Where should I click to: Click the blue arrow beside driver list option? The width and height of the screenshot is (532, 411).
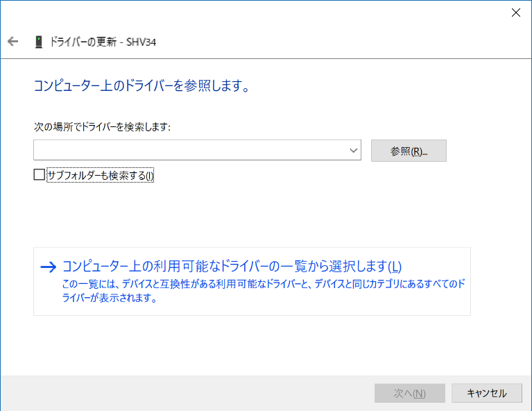click(48, 267)
